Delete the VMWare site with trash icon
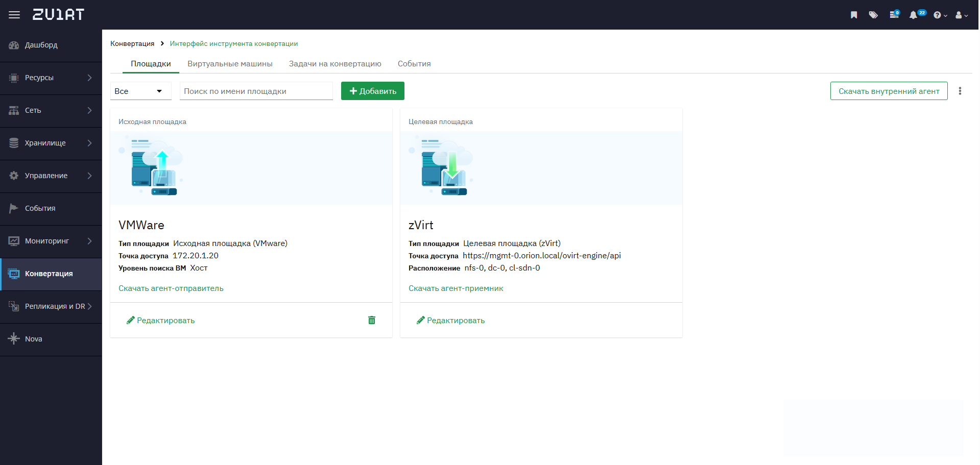 click(372, 320)
